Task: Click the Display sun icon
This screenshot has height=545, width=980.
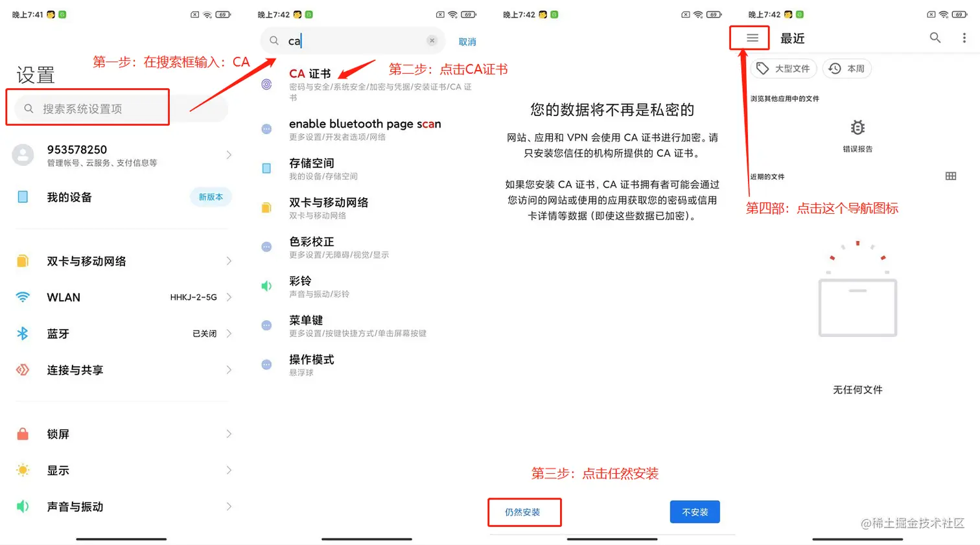Action: coord(23,470)
